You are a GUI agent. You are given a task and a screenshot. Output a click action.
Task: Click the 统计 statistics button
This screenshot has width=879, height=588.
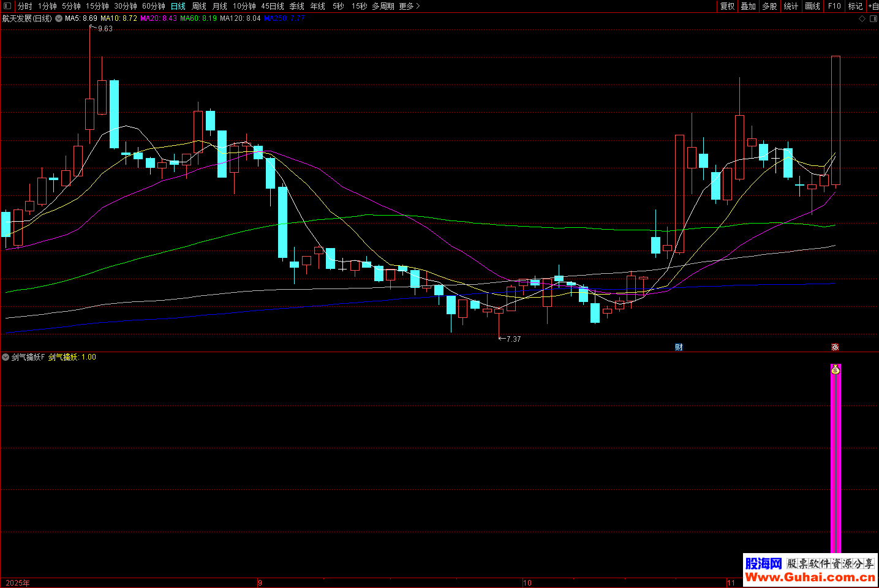[x=791, y=6]
